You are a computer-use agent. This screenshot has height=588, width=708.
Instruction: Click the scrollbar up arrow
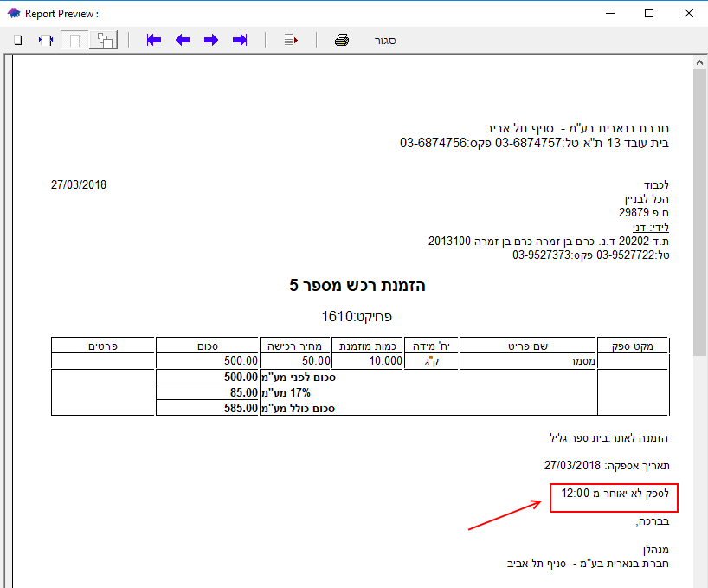pos(700,62)
